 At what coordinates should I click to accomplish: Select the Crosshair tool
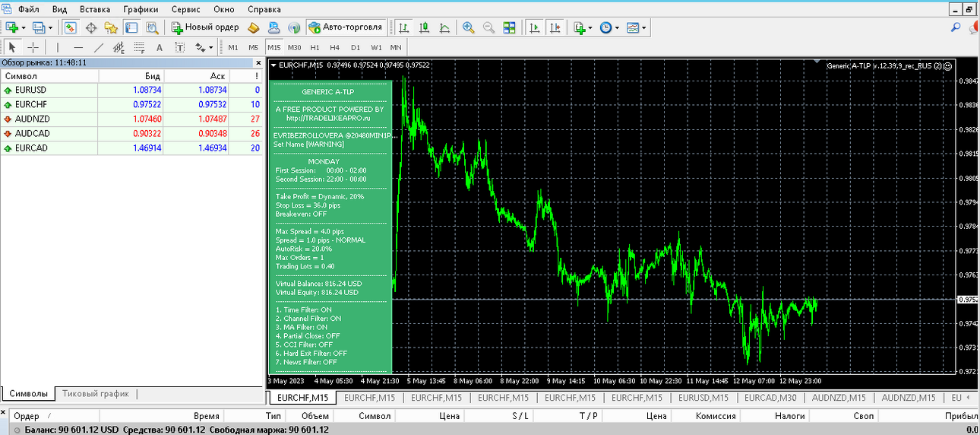[33, 47]
